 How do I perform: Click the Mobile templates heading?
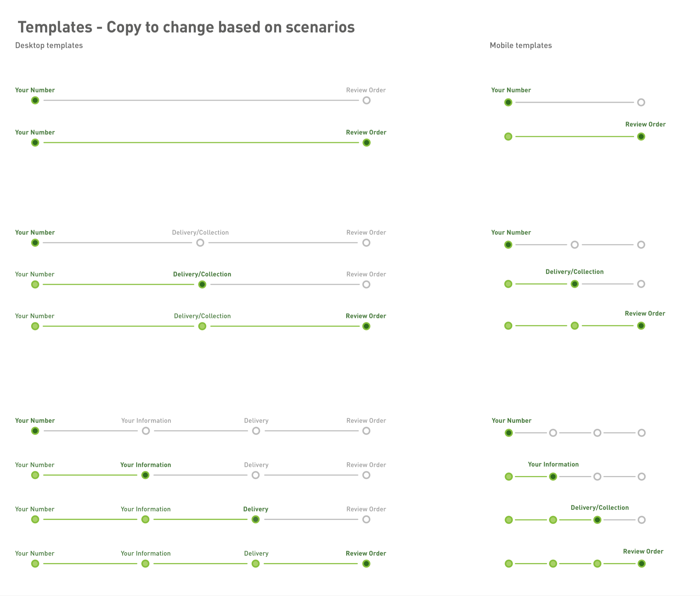point(521,46)
